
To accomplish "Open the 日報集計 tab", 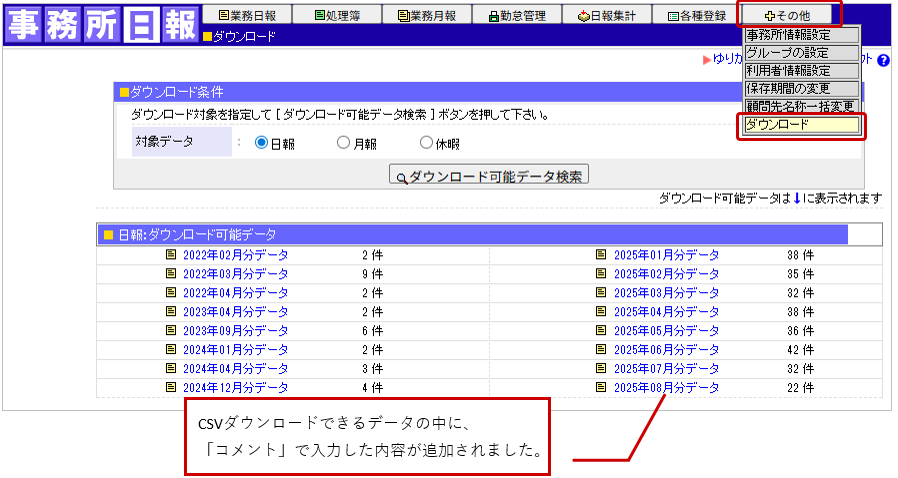I will [x=607, y=15].
